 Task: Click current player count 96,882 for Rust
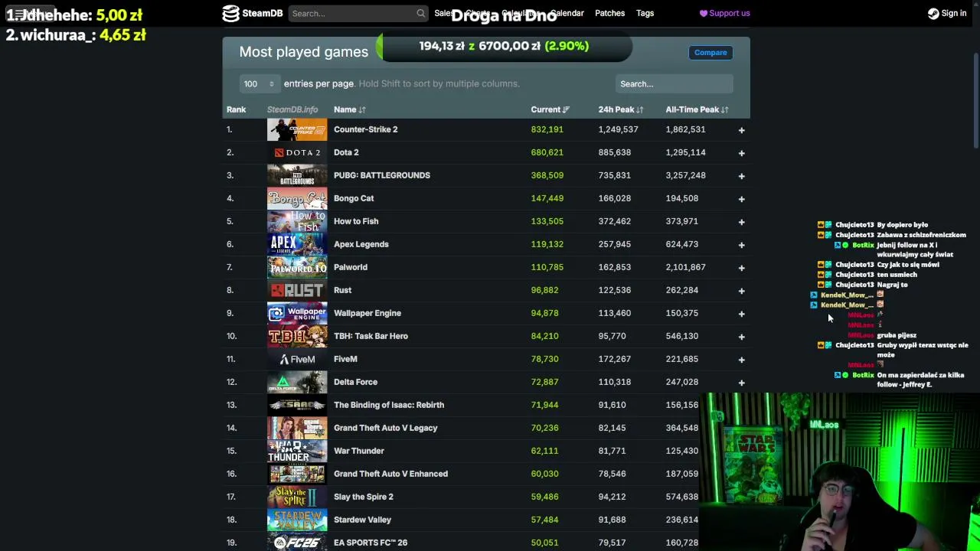(544, 290)
